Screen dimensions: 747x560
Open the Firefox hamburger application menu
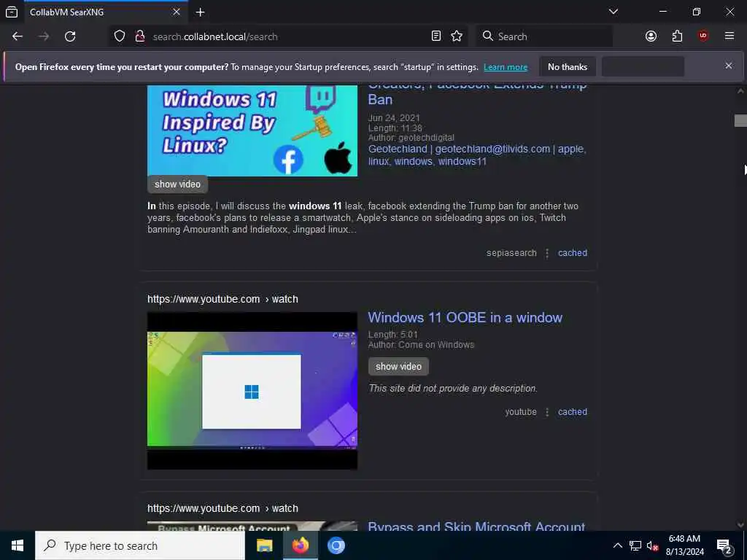pos(729,36)
